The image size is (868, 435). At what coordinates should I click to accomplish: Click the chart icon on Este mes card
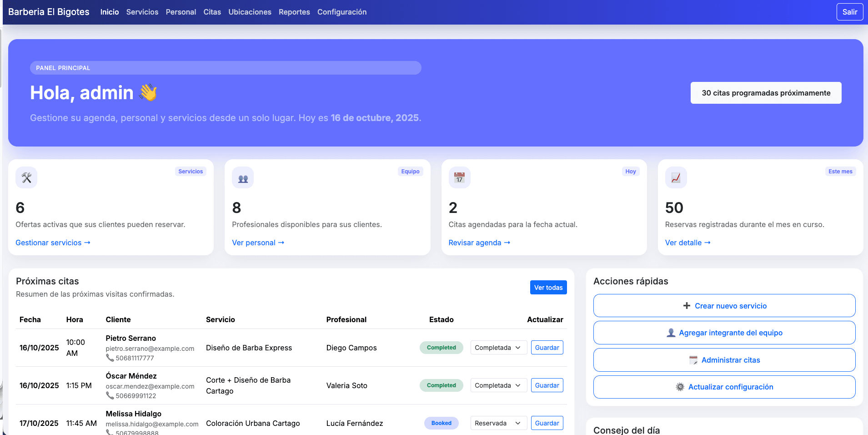[676, 177]
